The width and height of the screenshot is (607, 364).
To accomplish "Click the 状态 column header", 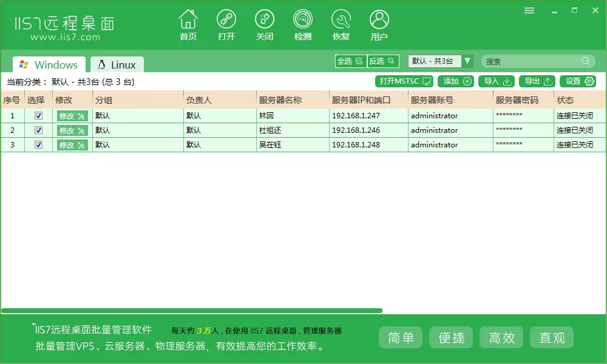I will point(580,100).
